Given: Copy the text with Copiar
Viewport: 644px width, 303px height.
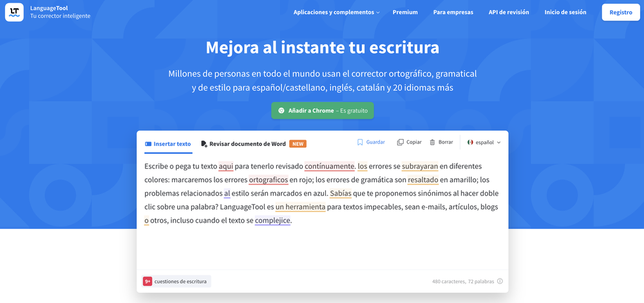Looking at the screenshot, I should pyautogui.click(x=409, y=142).
